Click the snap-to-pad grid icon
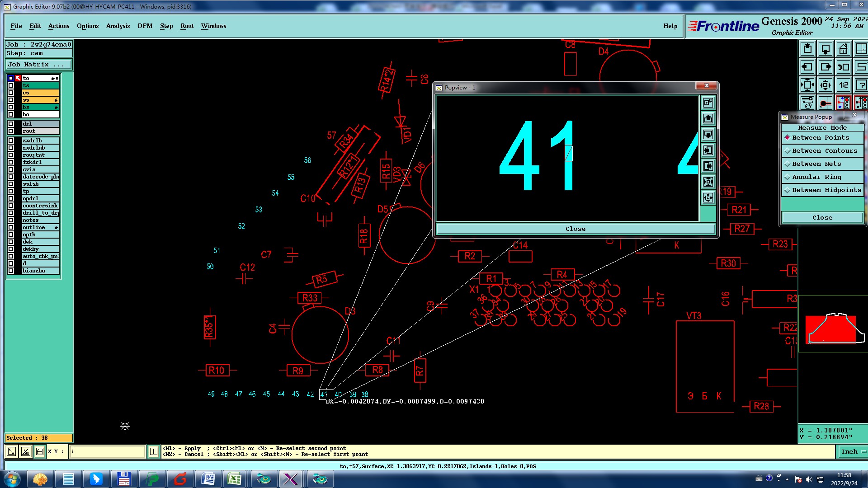This screenshot has height=488, width=868. click(826, 103)
